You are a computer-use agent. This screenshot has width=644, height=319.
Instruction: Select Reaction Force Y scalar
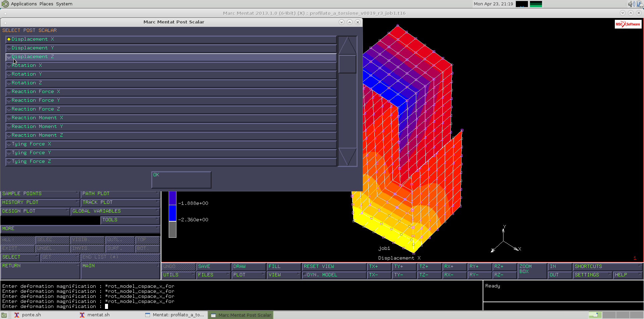(171, 101)
